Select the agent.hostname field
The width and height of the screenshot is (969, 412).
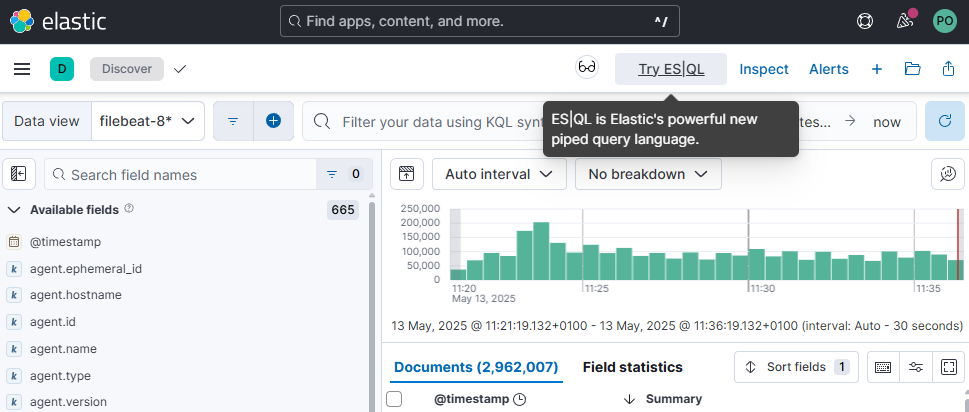[x=75, y=295]
